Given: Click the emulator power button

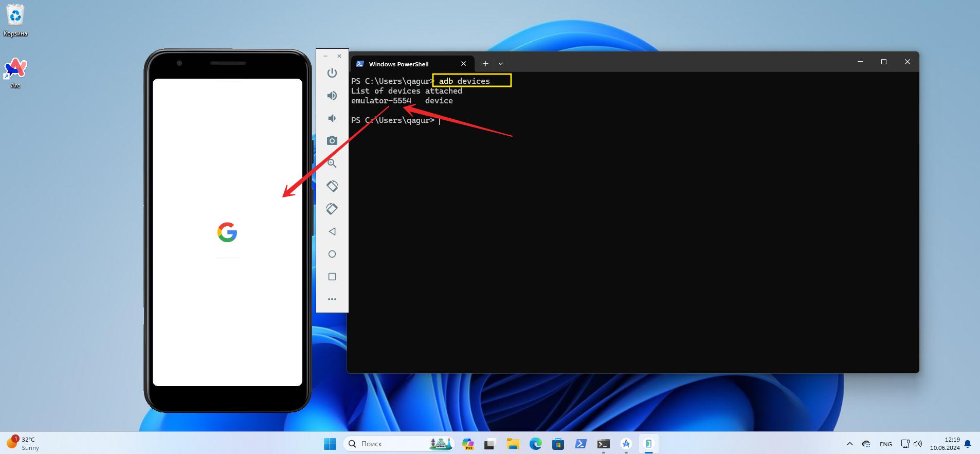Looking at the screenshot, I should point(332,73).
